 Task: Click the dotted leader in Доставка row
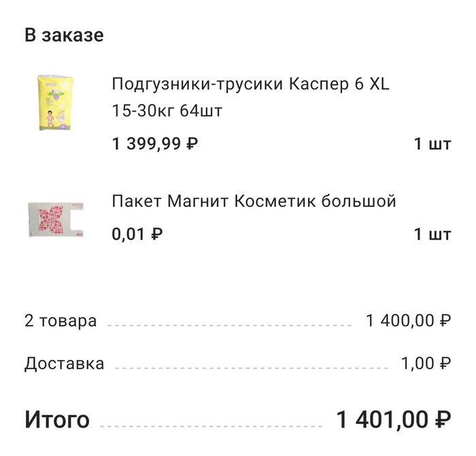[x=252, y=368]
